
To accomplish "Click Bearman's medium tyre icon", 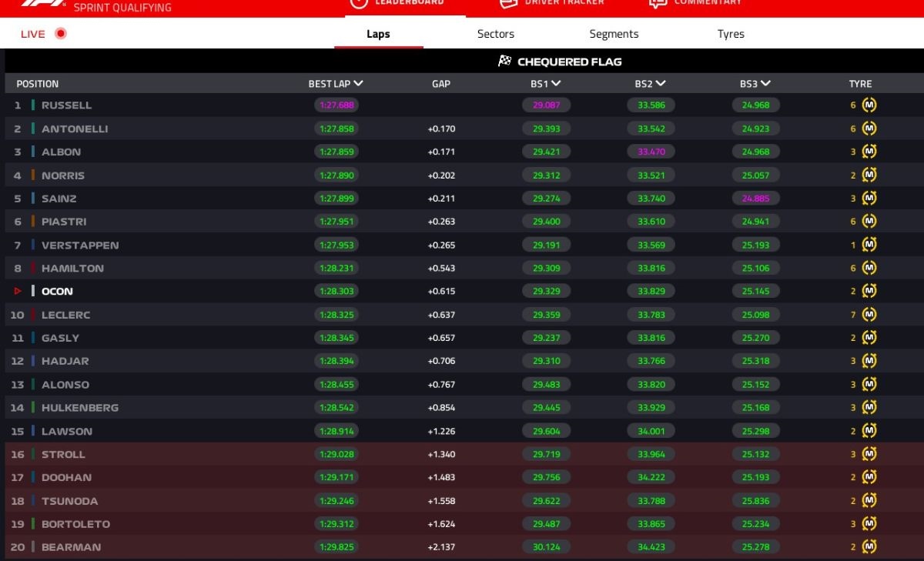I will pos(869,547).
